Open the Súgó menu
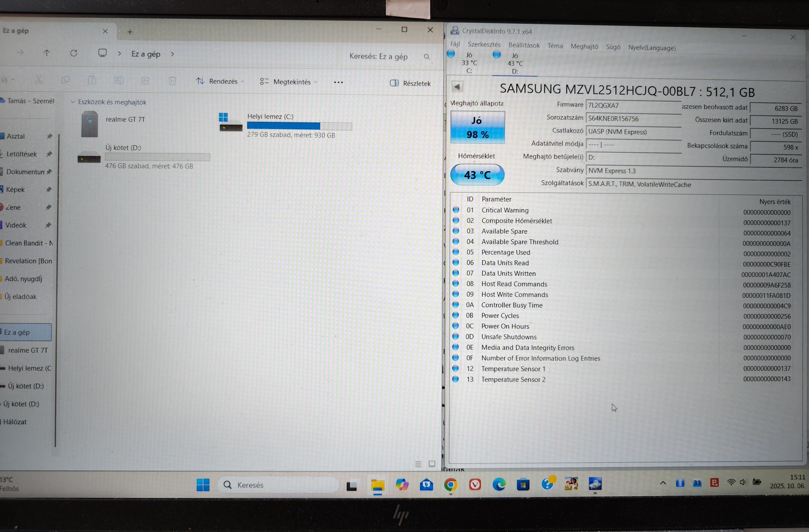This screenshot has height=532, width=809. (613, 47)
